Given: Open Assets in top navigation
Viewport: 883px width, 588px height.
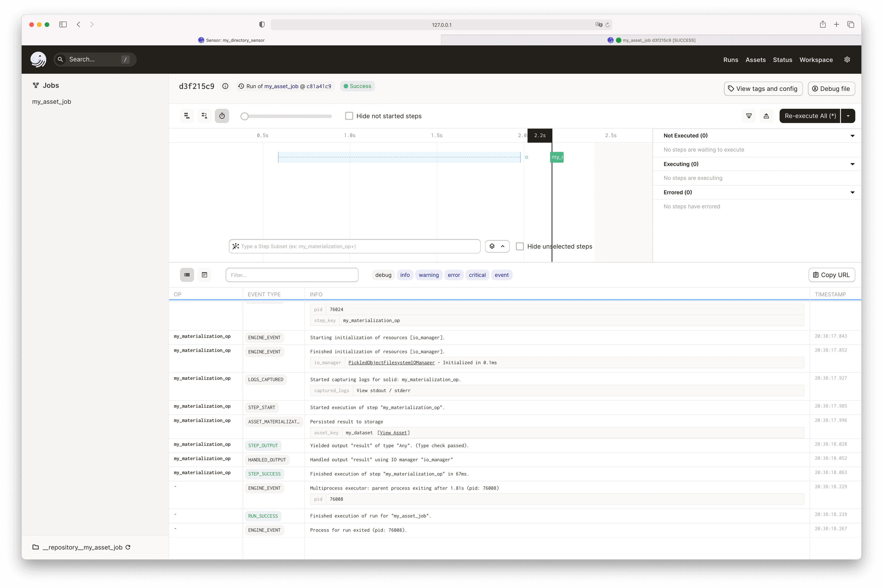Looking at the screenshot, I should pos(755,60).
